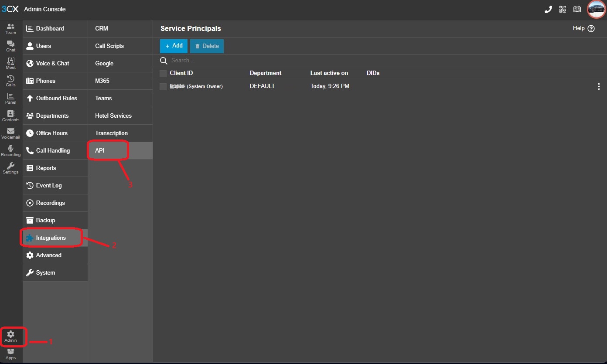Viewport: 607px width, 364px height.
Task: Click the phone dialer icon in header
Action: coord(548,9)
